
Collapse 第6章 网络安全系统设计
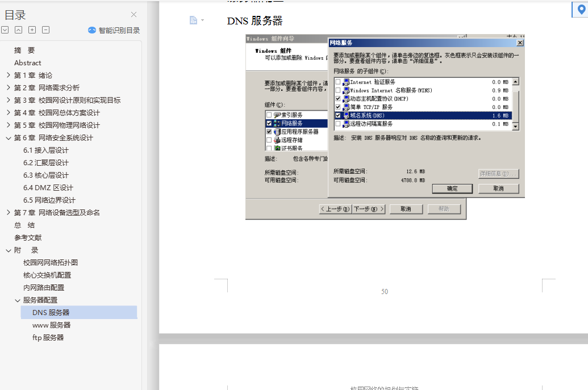point(9,138)
